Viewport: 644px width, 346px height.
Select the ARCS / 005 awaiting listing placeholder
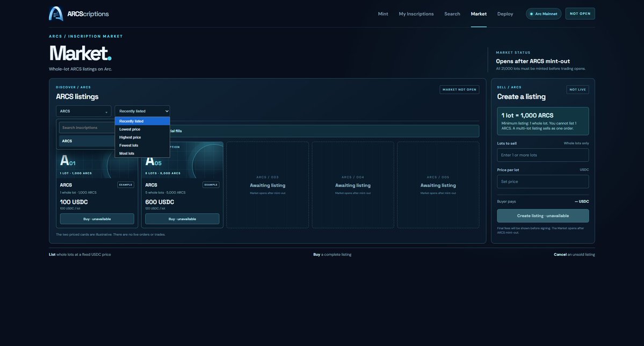point(438,185)
